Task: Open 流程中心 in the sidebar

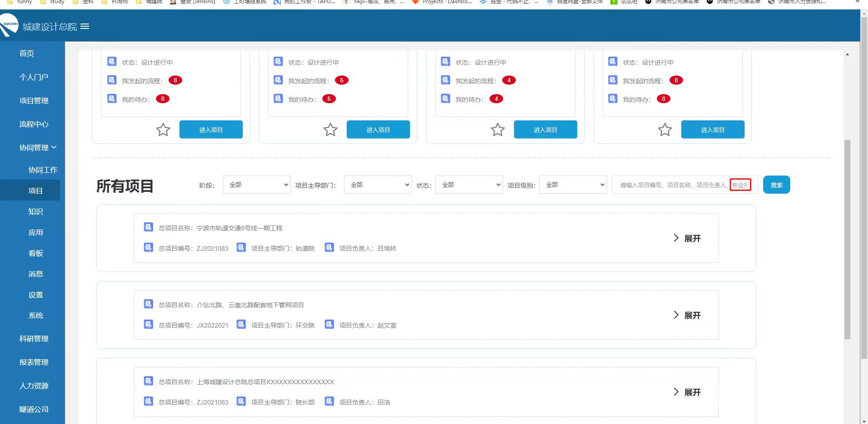Action: 33,124
